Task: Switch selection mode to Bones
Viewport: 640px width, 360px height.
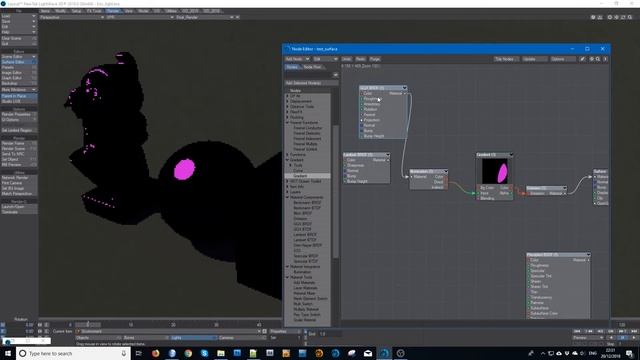Action: 146,338
